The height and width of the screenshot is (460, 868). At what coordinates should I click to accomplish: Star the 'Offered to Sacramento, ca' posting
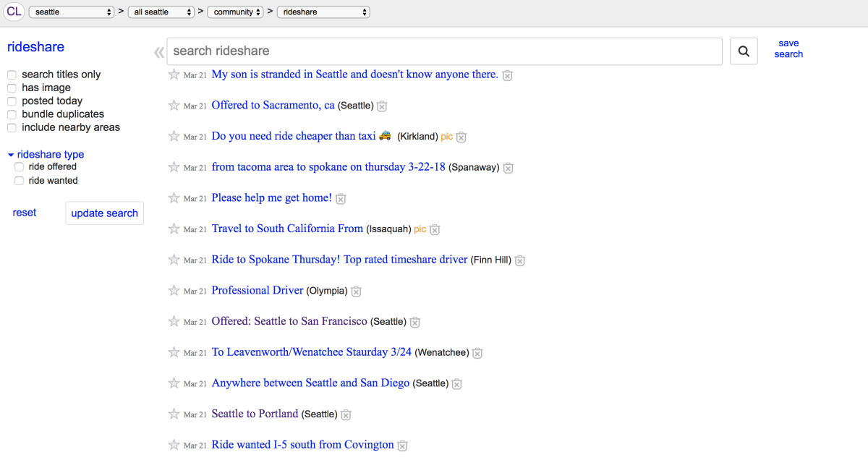174,106
